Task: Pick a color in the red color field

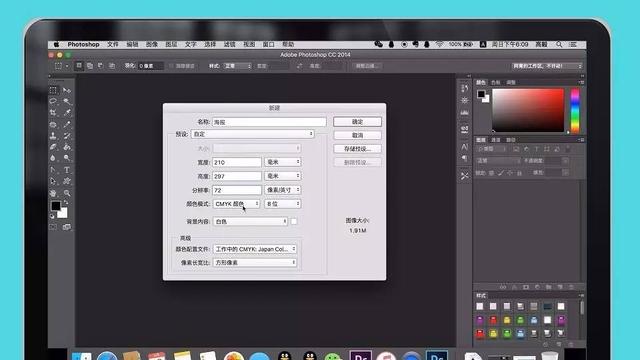Action: [528, 110]
